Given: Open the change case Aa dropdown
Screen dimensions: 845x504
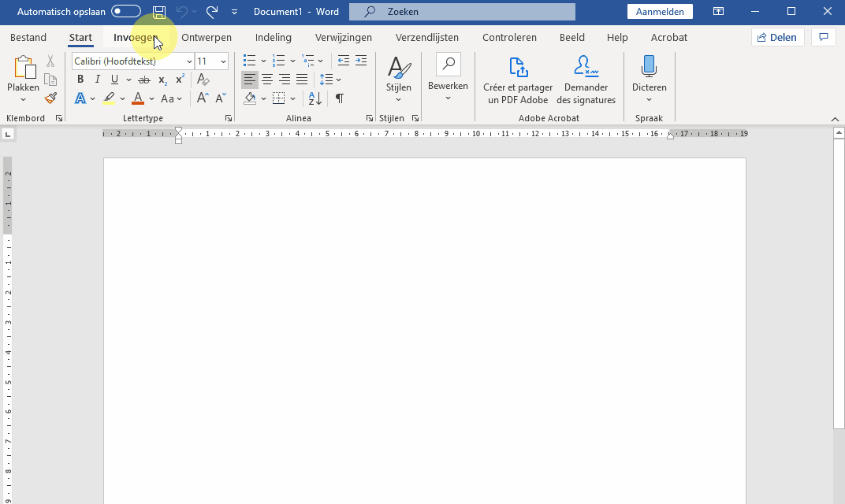Looking at the screenshot, I should [x=171, y=98].
